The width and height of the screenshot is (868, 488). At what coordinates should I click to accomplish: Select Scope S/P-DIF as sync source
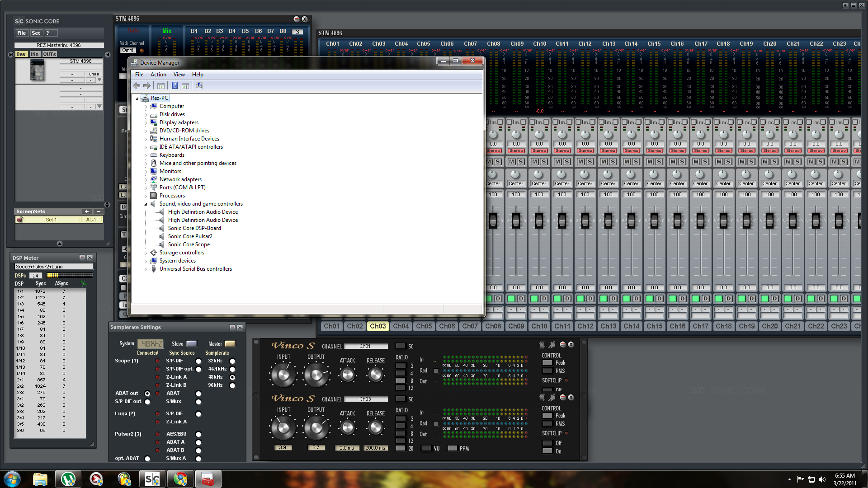click(x=198, y=361)
